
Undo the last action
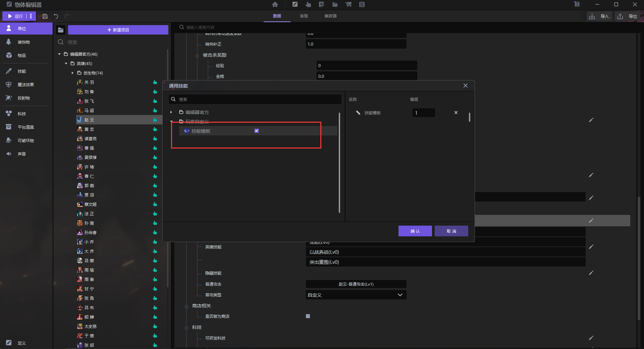click(56, 16)
